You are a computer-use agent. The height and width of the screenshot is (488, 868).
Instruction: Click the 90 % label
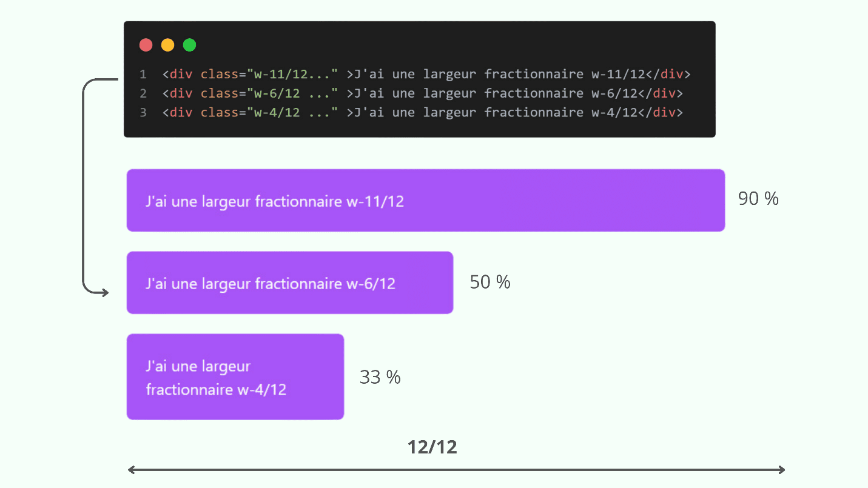(x=758, y=199)
